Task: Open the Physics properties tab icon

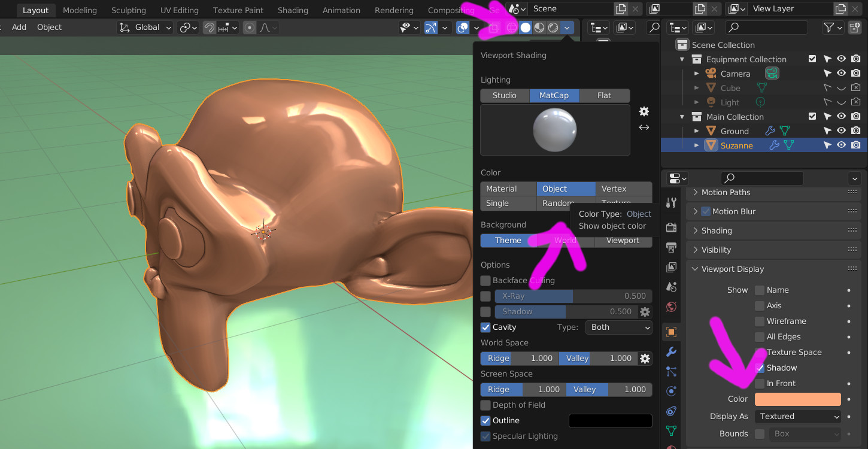Action: click(x=671, y=392)
